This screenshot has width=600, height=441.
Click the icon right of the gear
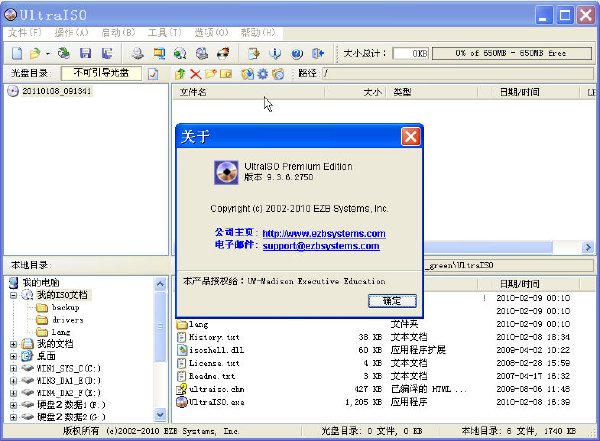[278, 74]
